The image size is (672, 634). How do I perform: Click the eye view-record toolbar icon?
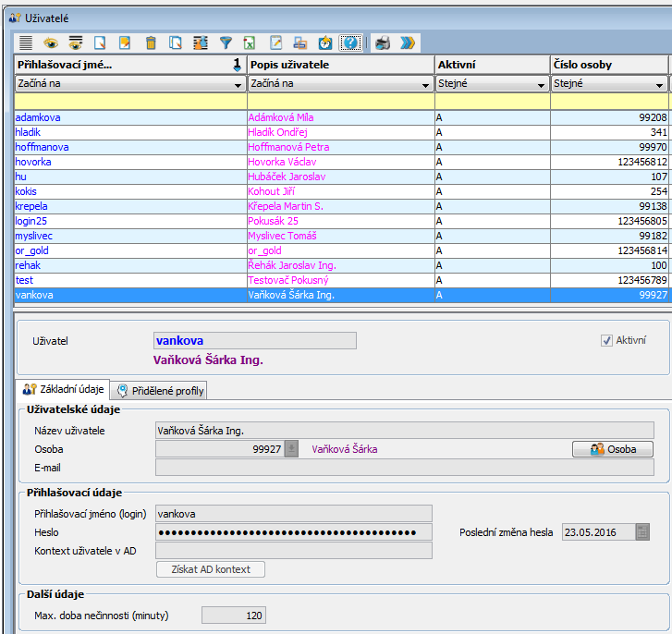pos(51,43)
